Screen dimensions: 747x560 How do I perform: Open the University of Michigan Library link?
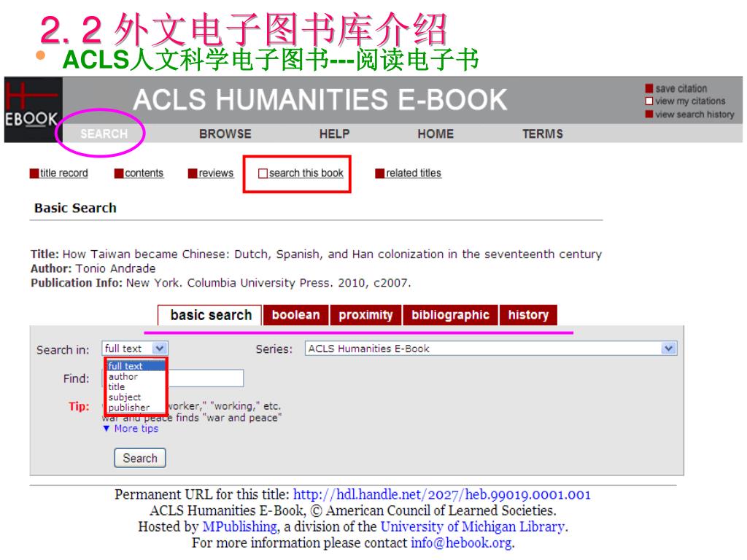click(x=473, y=526)
